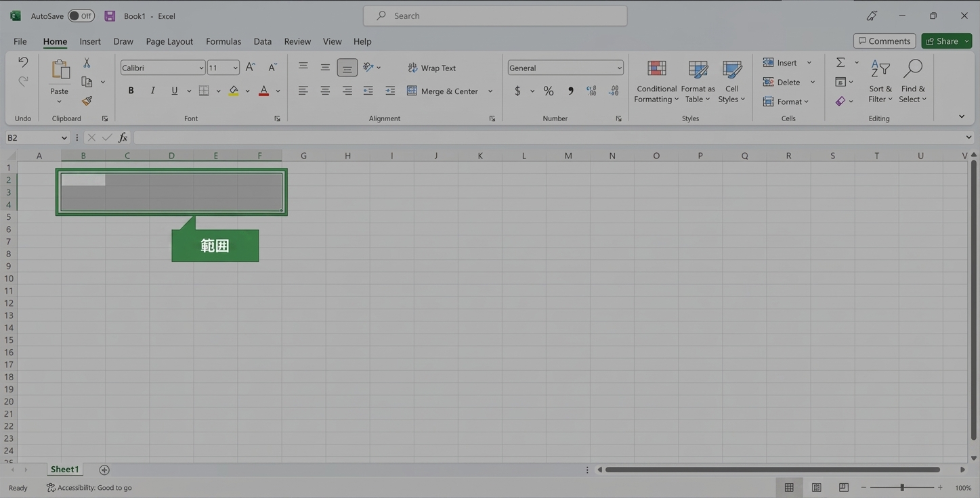The image size is (980, 498).
Task: Click the Format cells button
Action: point(786,101)
